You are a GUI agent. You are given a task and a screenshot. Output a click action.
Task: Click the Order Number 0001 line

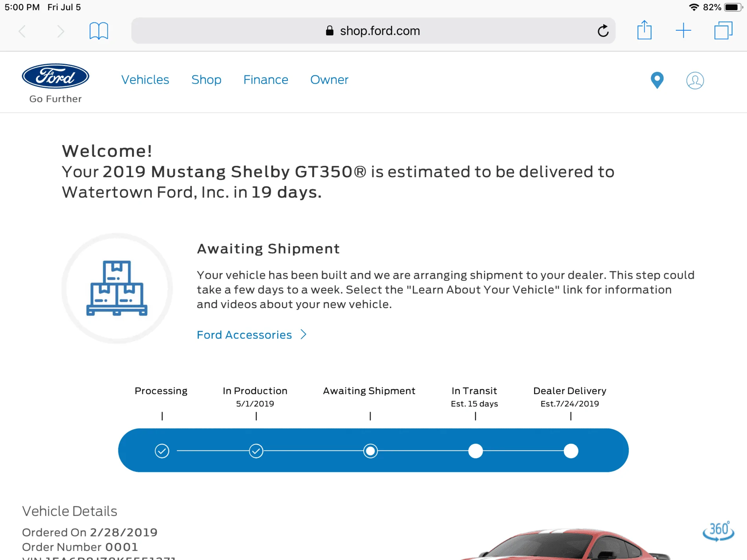tap(80, 547)
